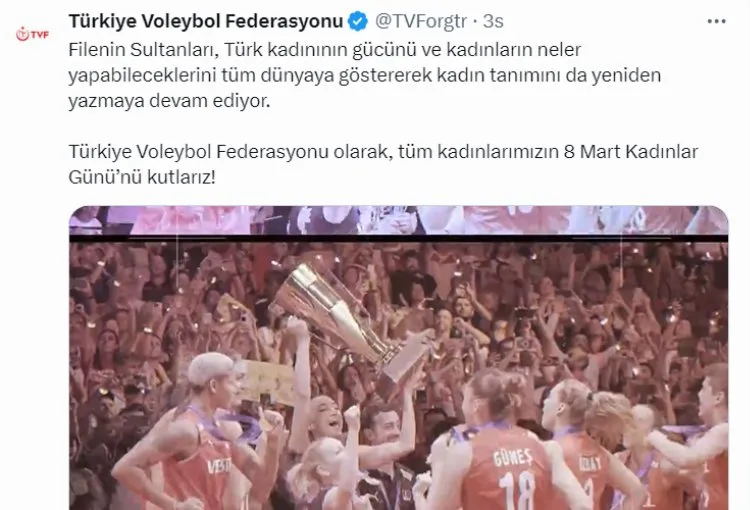Click the blue verified badge
The width and height of the screenshot is (750, 510).
(x=358, y=22)
